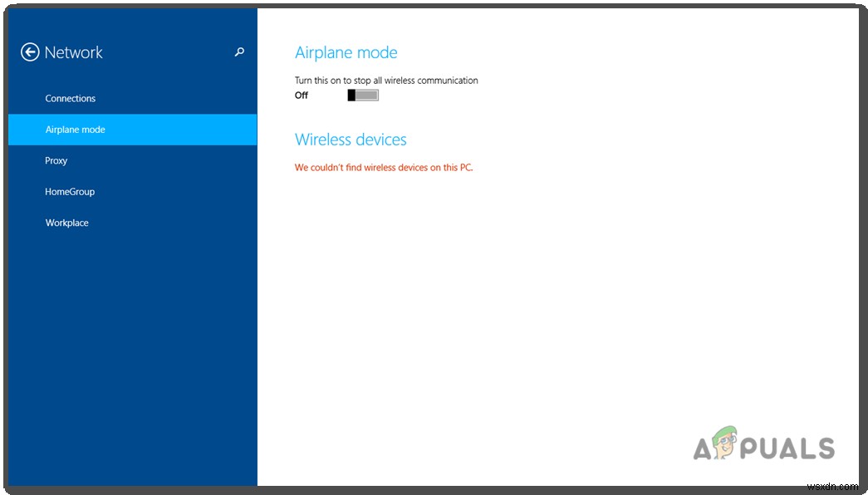This screenshot has height=495, width=868.
Task: Click the Off status label
Action: (x=302, y=96)
